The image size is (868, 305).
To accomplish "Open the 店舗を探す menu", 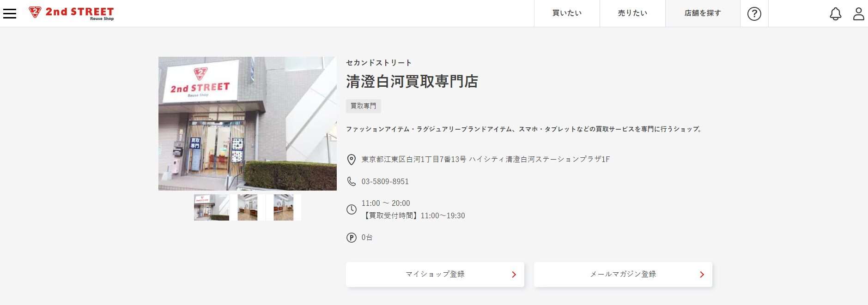I will pos(703,13).
